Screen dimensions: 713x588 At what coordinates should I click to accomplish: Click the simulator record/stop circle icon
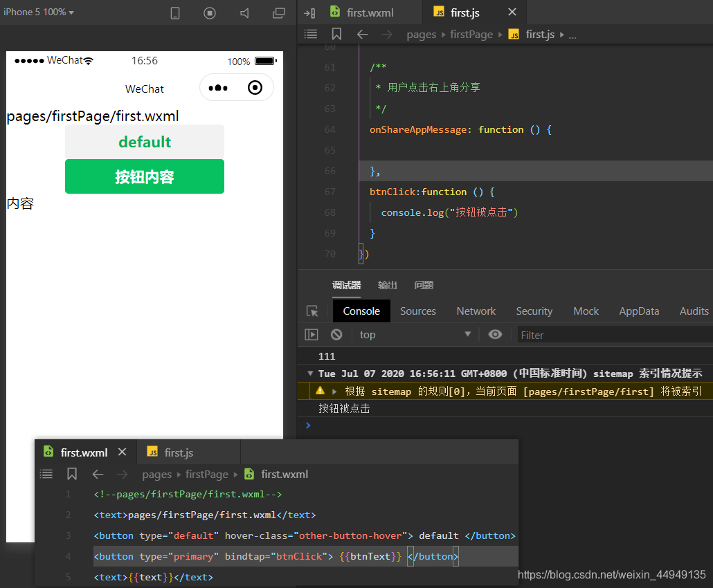(210, 12)
